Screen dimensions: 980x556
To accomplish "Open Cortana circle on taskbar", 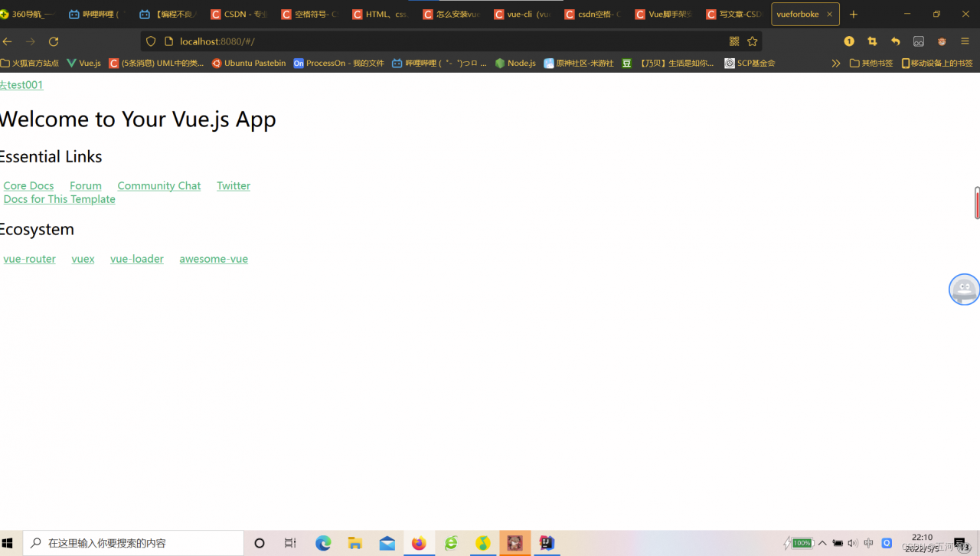I will click(x=260, y=543).
